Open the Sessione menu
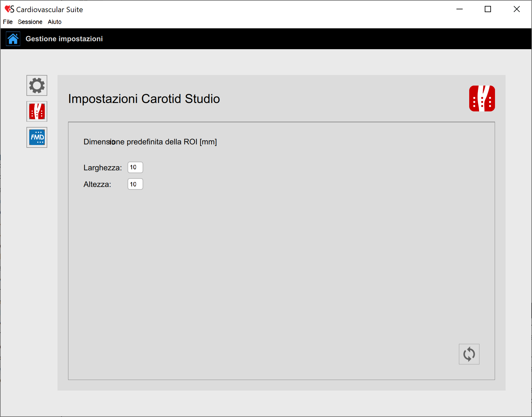The height and width of the screenshot is (417, 532). (30, 22)
